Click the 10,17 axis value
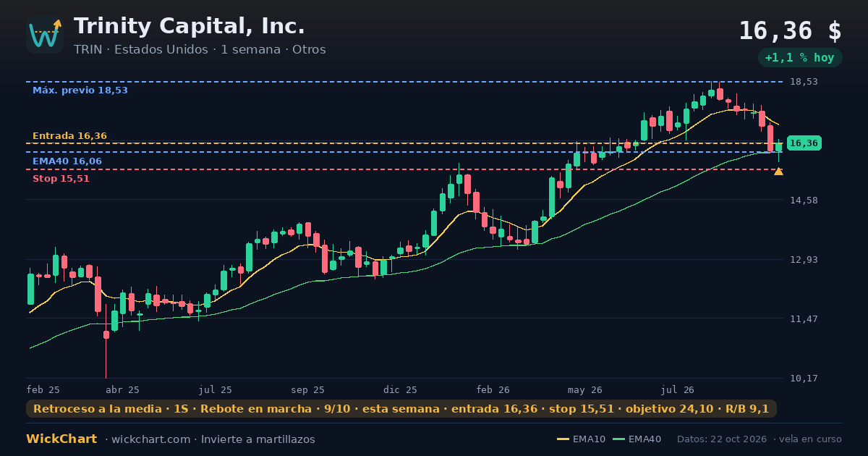868x456 pixels. click(803, 378)
